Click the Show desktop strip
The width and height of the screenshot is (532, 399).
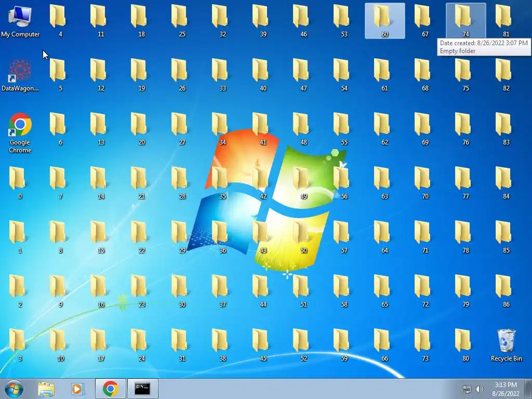pos(528,389)
